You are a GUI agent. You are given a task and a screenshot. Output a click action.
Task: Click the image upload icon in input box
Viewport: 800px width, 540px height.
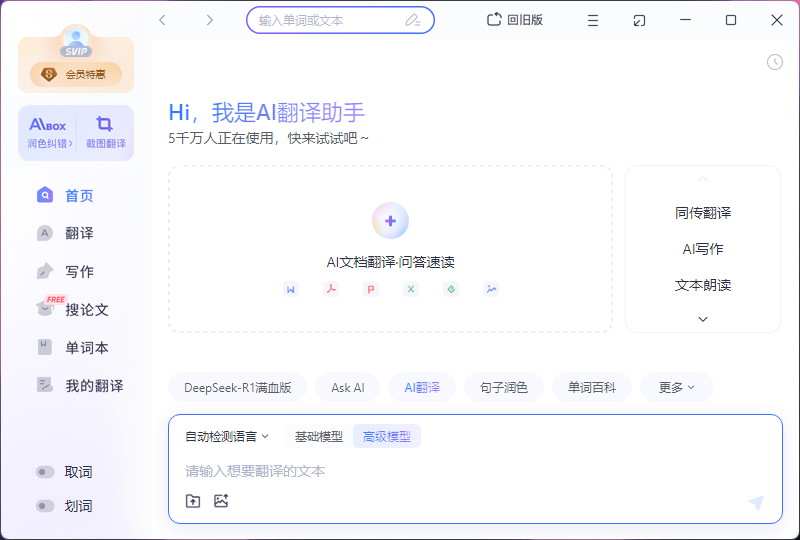click(x=221, y=501)
